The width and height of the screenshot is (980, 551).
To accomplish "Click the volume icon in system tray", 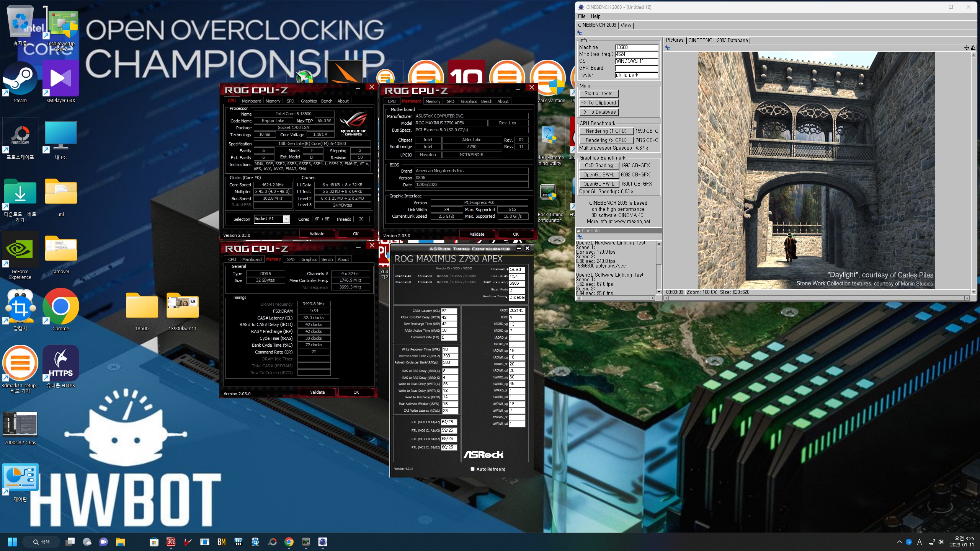I will (x=941, y=542).
